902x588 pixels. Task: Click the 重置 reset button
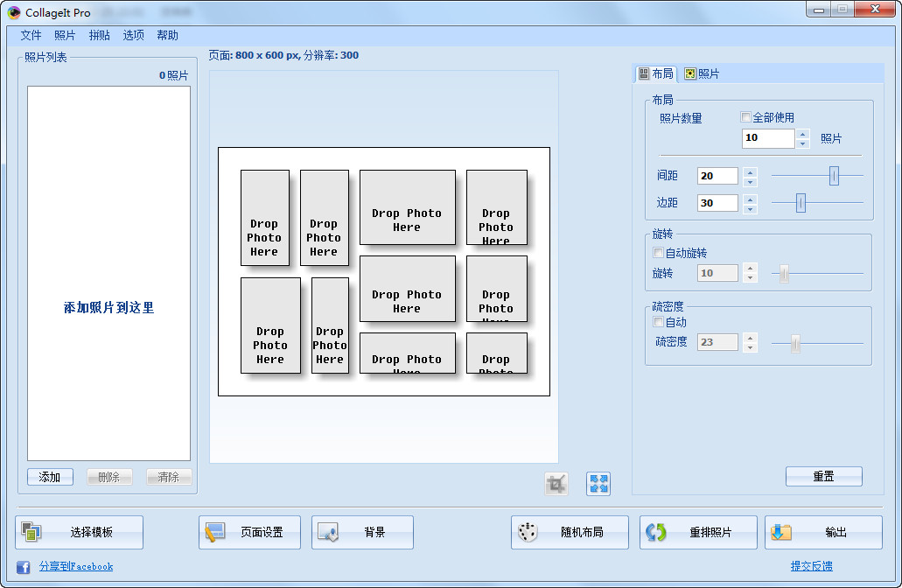[x=824, y=476]
